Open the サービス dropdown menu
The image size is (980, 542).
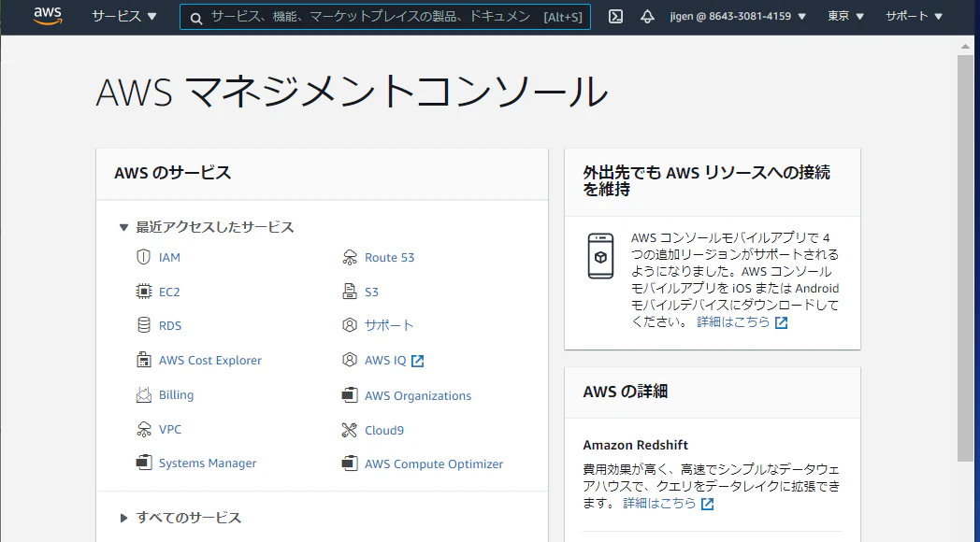coord(124,17)
